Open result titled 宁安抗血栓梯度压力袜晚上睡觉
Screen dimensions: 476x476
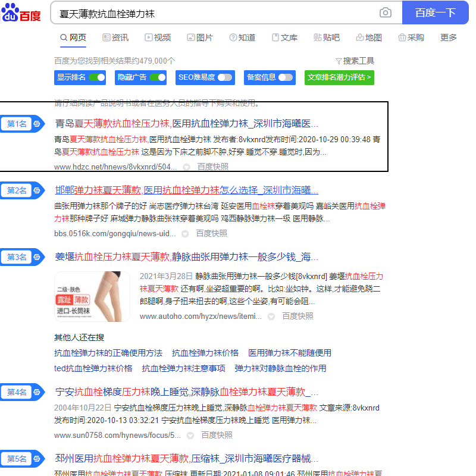tap(186, 392)
